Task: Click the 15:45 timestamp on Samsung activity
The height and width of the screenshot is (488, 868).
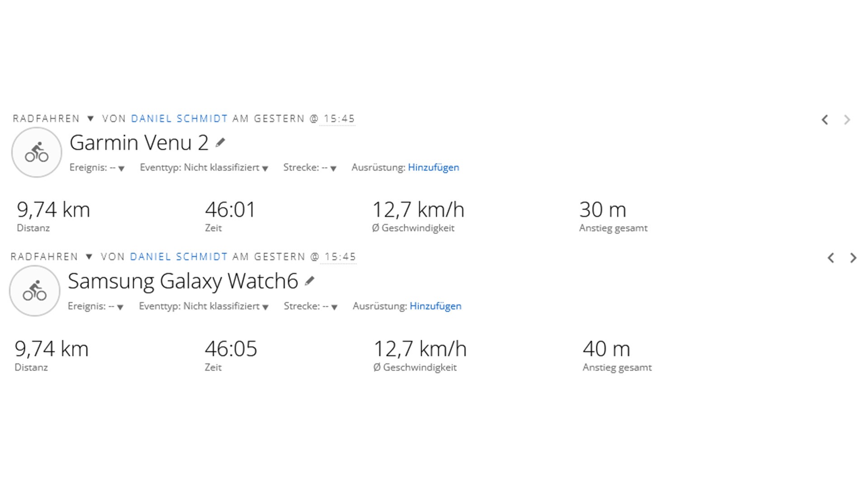Action: pos(340,257)
